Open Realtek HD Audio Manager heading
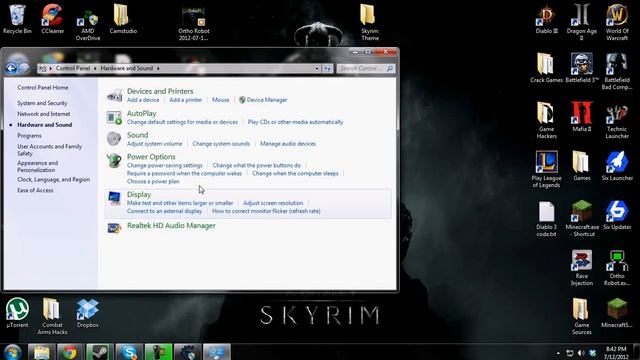 pyautogui.click(x=171, y=225)
